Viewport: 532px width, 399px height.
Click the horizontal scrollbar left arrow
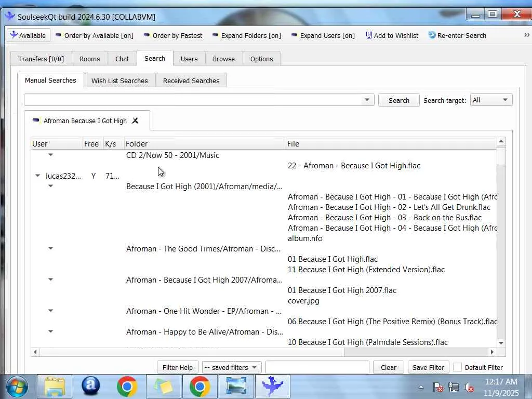[x=35, y=352]
